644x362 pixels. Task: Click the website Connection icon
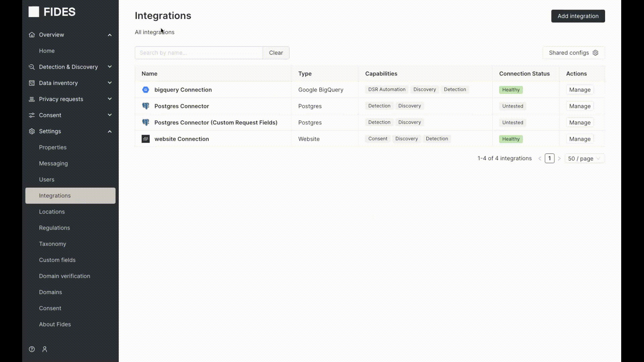click(146, 139)
